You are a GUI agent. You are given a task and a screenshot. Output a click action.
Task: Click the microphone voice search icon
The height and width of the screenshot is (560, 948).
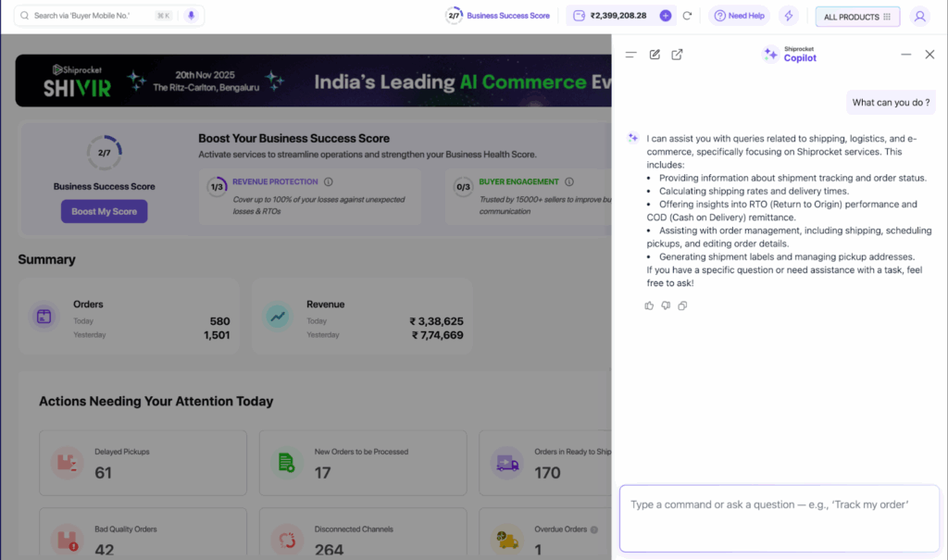[x=192, y=16]
